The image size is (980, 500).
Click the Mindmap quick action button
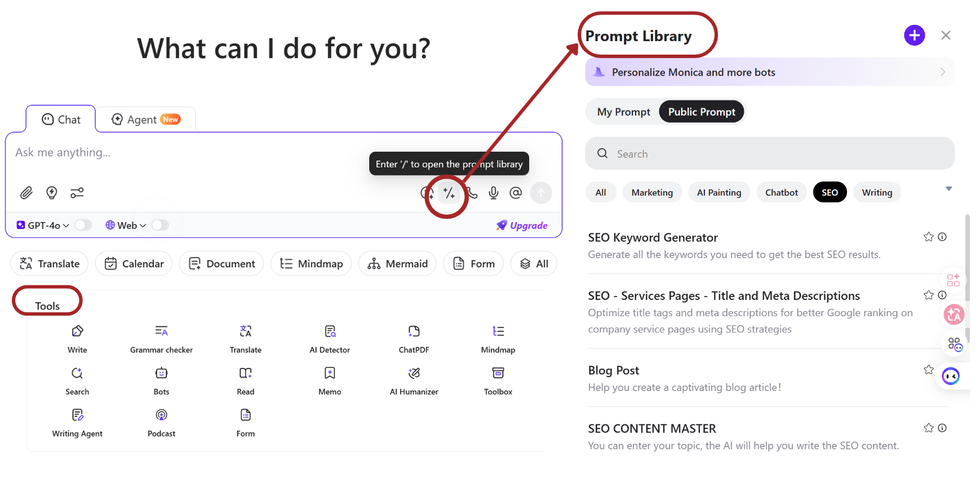pos(311,263)
